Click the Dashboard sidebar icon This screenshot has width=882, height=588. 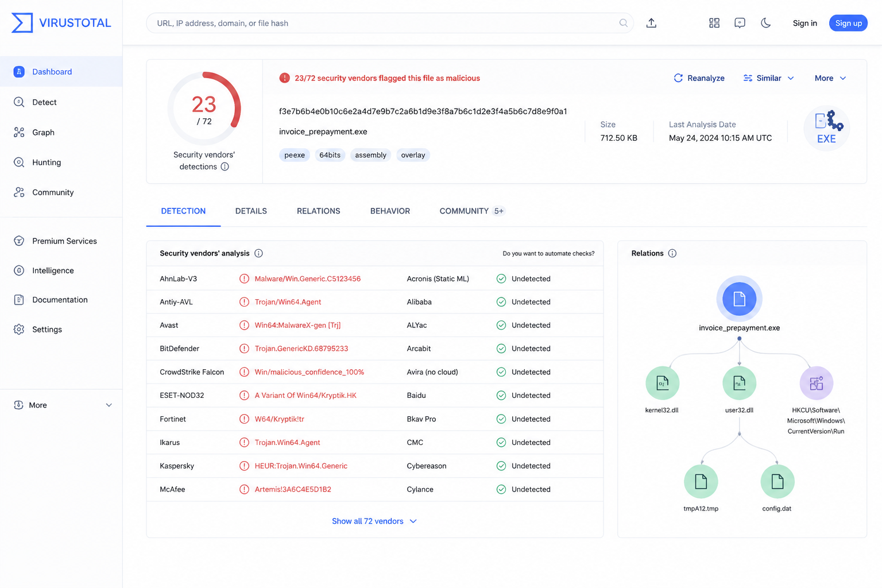coord(19,72)
